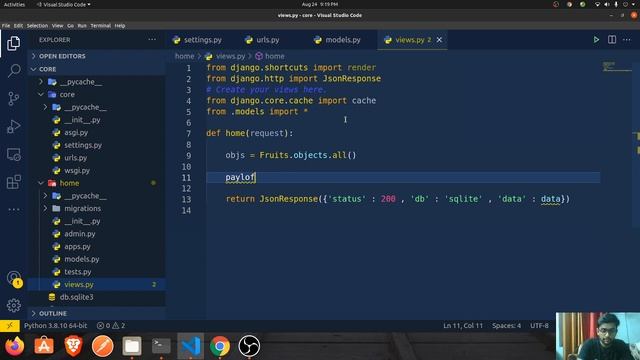Open db.sqlite3 in the explorer
This screenshot has height=360, width=640.
(x=97, y=297)
